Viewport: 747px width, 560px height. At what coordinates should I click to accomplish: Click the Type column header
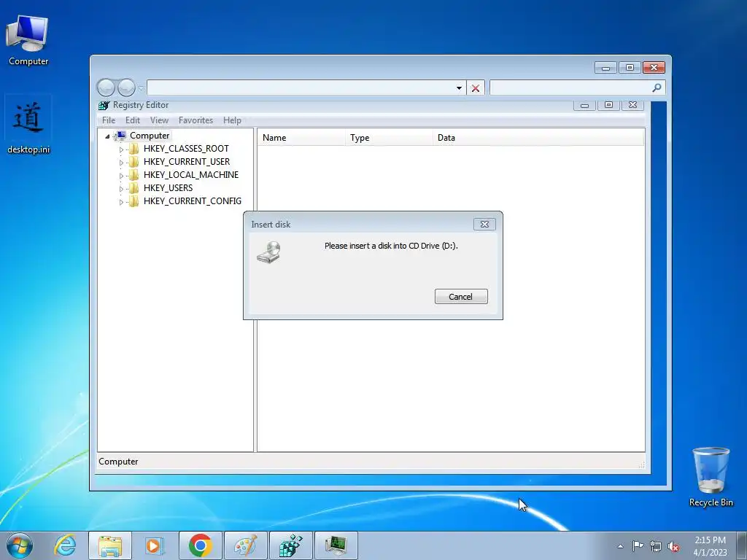[x=390, y=138]
